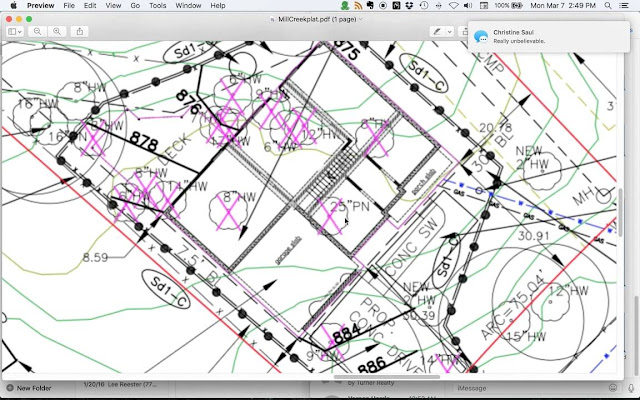Select the highlight pen tool
This screenshot has height=400, width=640.
(x=437, y=31)
